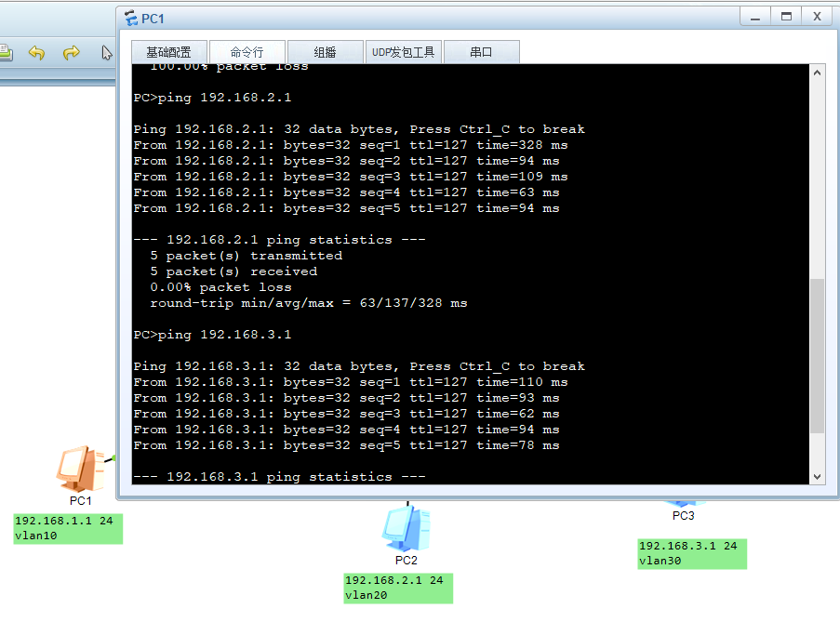The width and height of the screenshot is (840, 622).
Task: Close the PC1 window
Action: point(818,17)
